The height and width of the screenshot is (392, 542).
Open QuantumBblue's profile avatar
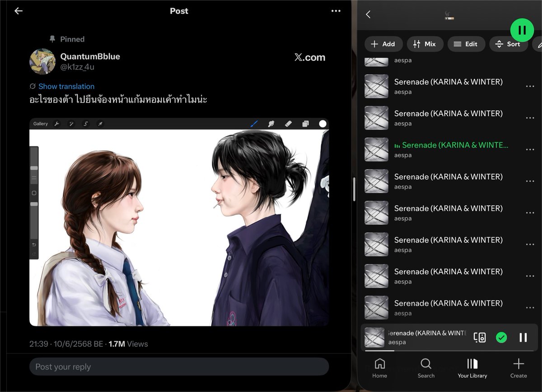[42, 61]
